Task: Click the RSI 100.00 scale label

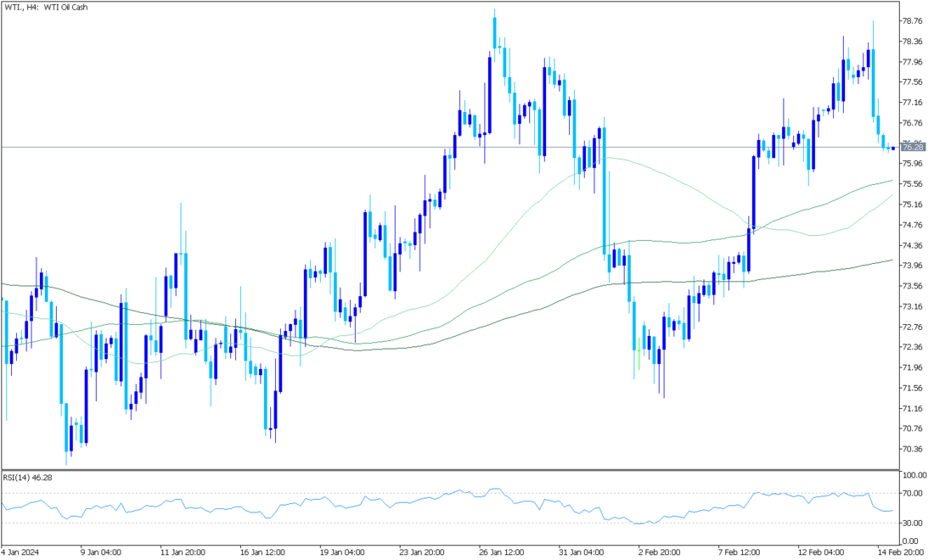Action: tap(914, 476)
